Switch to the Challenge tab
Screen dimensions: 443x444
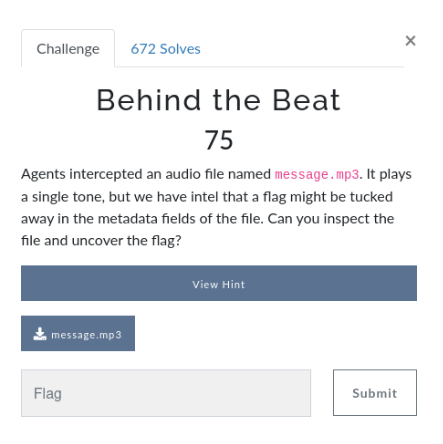point(68,49)
